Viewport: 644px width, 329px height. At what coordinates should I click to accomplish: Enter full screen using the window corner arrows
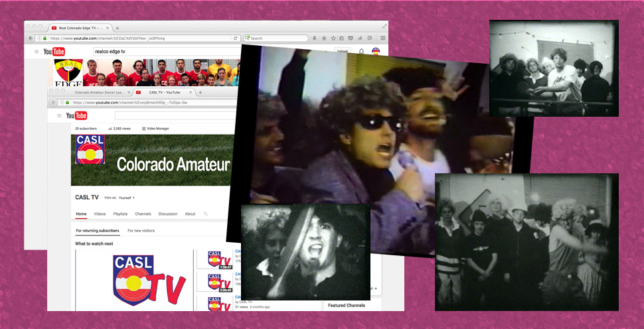pos(384,26)
